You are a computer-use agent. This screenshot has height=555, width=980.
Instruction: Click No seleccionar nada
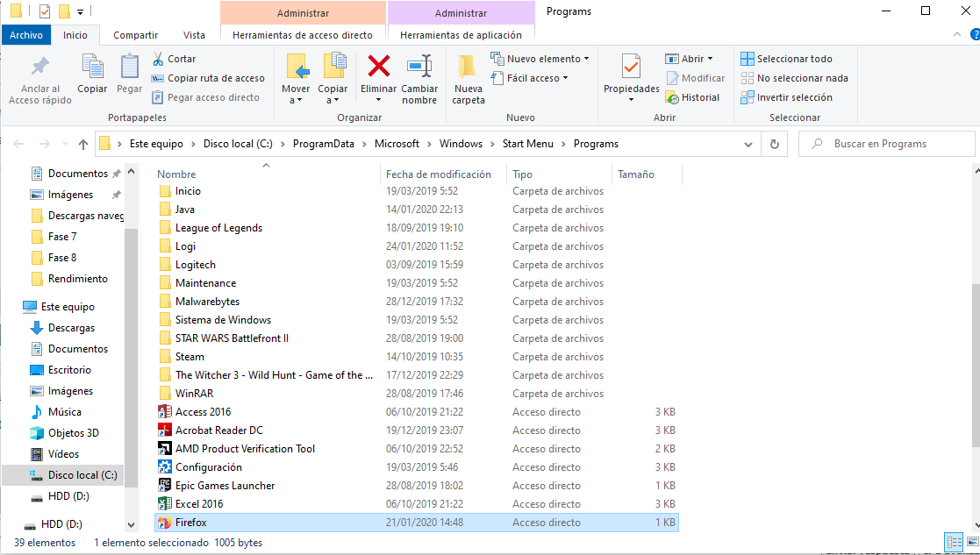[794, 78]
